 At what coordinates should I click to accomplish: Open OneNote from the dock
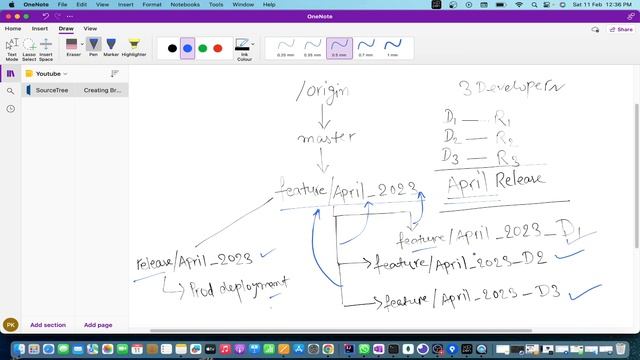(x=378, y=349)
